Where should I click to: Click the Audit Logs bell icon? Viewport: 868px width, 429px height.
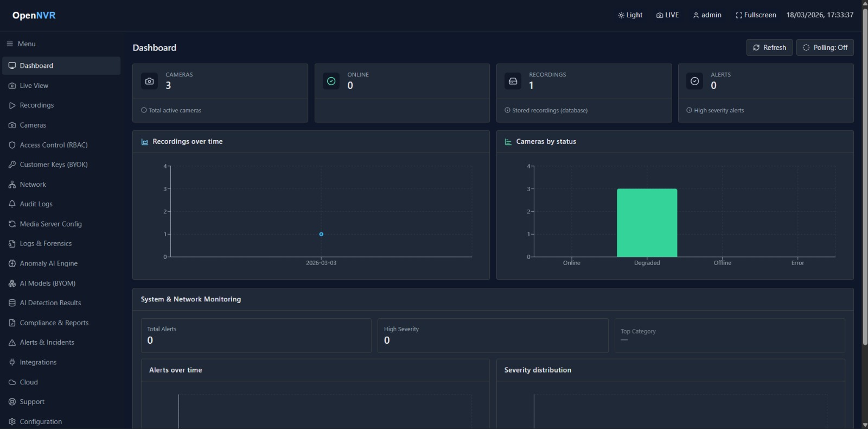(x=12, y=204)
